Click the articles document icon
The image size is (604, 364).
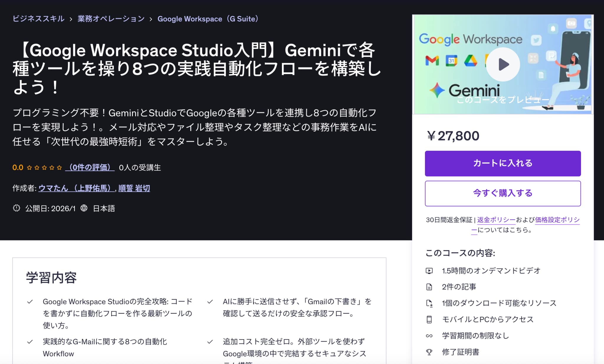[x=429, y=287]
